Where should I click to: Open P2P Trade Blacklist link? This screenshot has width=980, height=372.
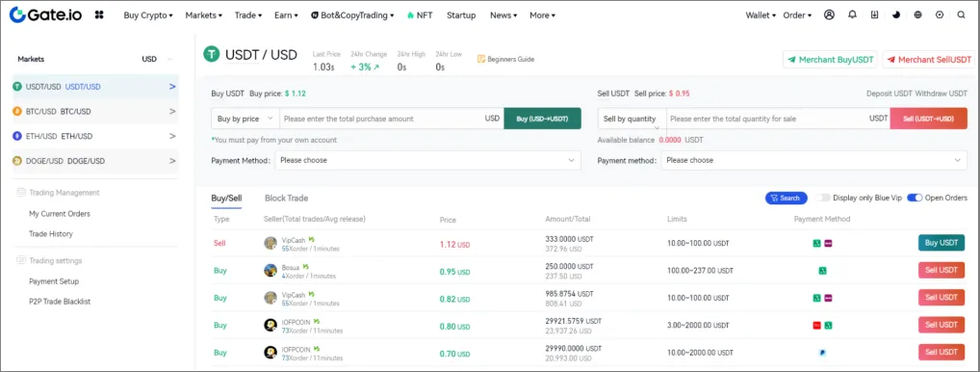point(60,302)
